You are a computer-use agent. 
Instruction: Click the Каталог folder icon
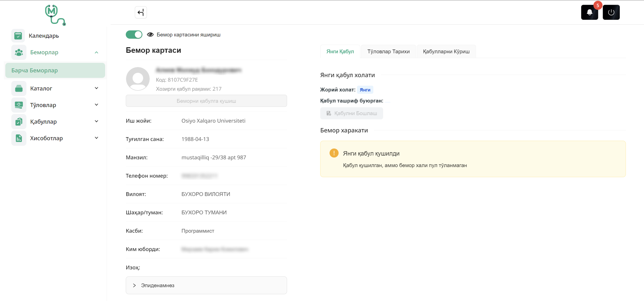(x=19, y=88)
